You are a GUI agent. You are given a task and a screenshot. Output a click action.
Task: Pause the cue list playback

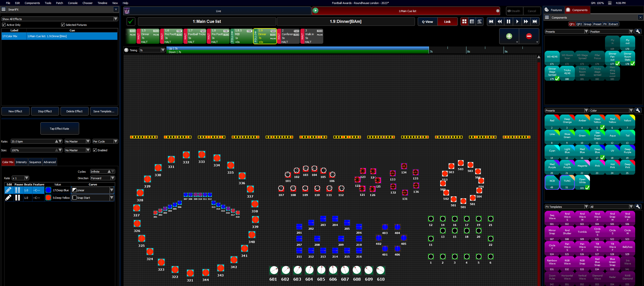[x=508, y=22]
